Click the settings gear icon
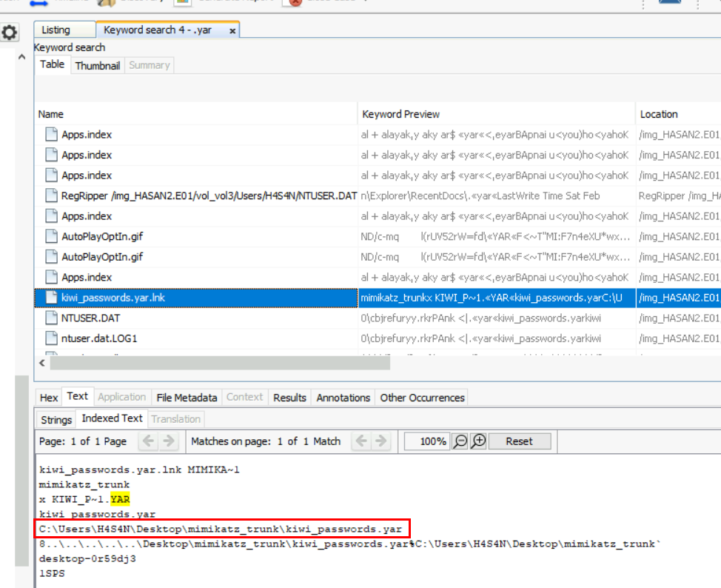The image size is (721, 588). (9, 33)
